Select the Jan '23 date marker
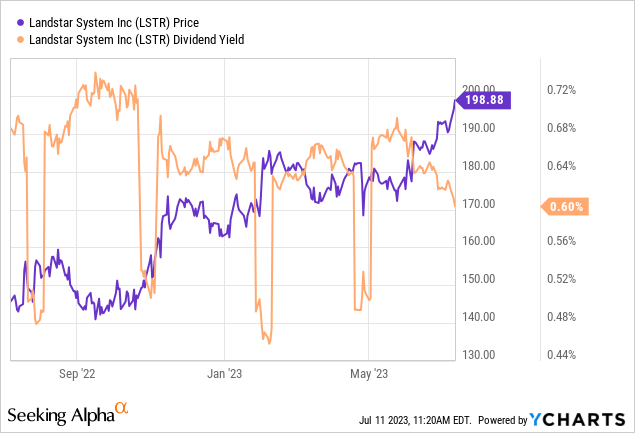635x433 pixels. pos(224,375)
